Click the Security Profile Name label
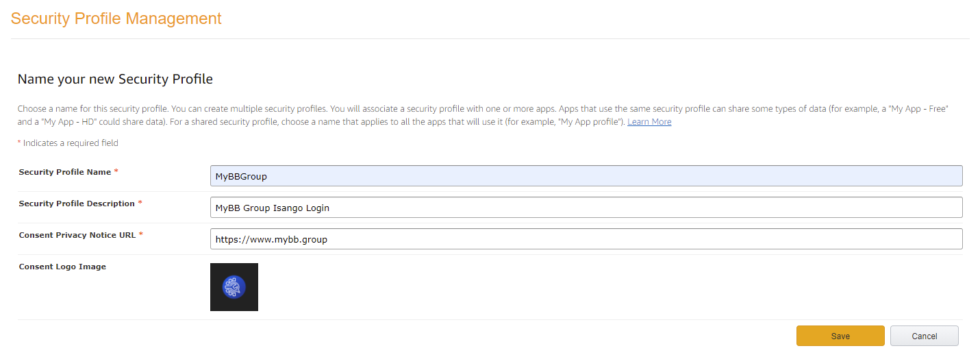Screen dimensions: 980x357 [64, 172]
